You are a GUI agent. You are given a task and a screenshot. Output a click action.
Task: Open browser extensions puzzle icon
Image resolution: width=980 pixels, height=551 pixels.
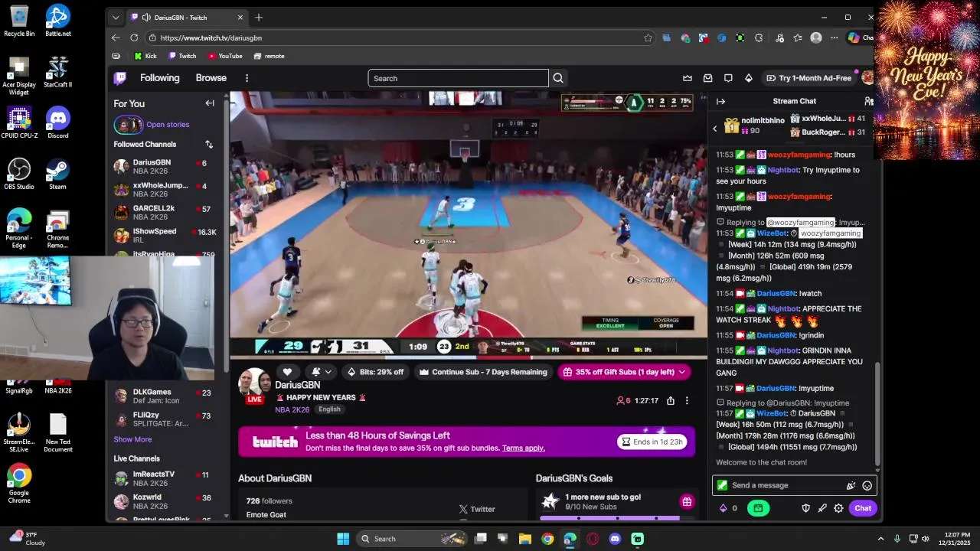click(759, 37)
